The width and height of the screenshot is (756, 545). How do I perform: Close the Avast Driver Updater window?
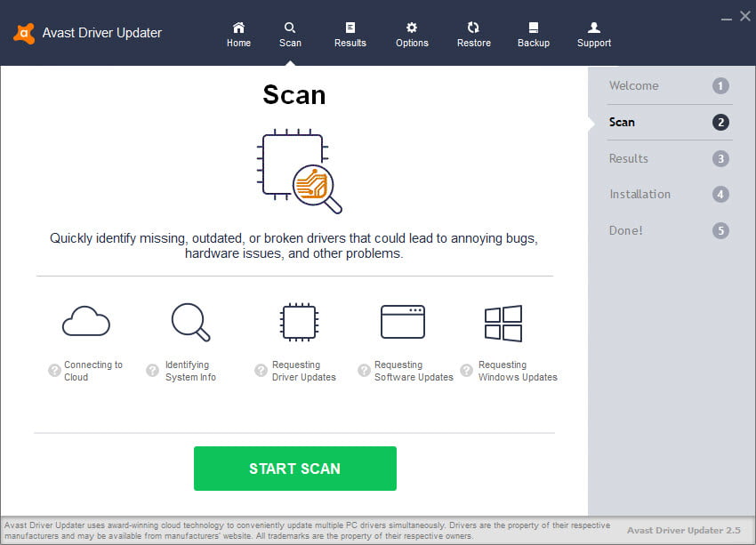coord(745,16)
